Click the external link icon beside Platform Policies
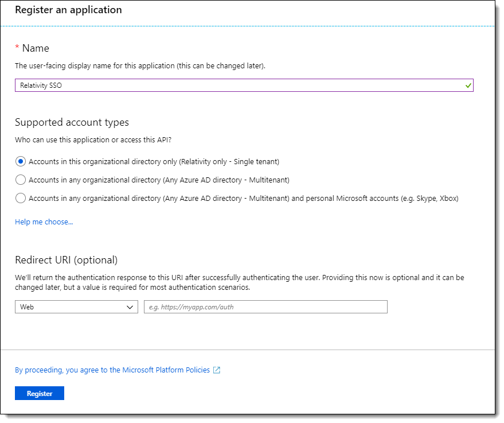 tap(217, 370)
